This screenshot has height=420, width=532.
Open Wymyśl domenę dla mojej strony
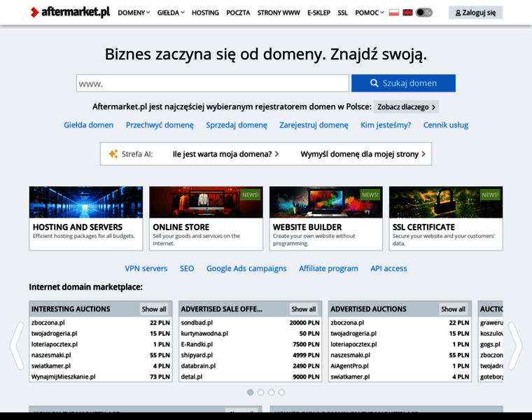click(363, 154)
